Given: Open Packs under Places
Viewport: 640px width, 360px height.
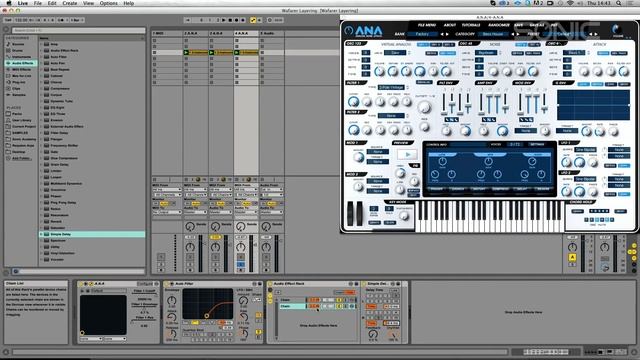Looking at the screenshot, I should pyautogui.click(x=17, y=114).
